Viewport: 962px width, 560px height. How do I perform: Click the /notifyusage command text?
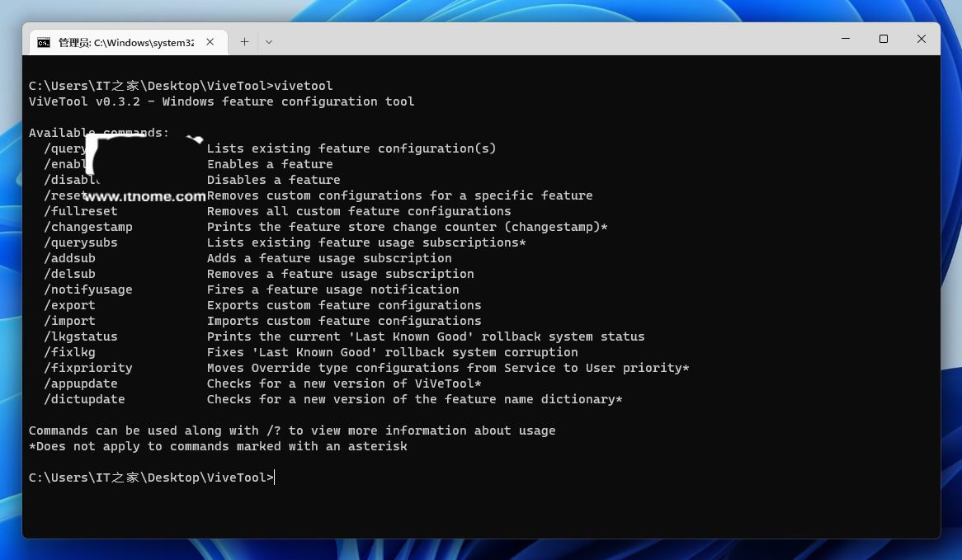(87, 289)
